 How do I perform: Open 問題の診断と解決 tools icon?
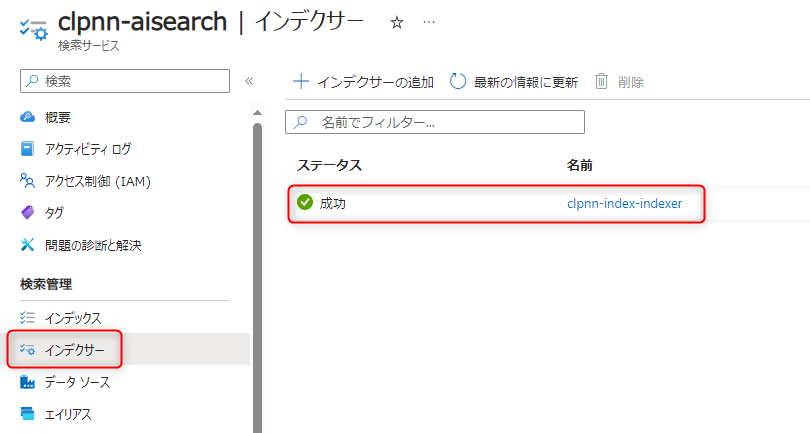28,245
